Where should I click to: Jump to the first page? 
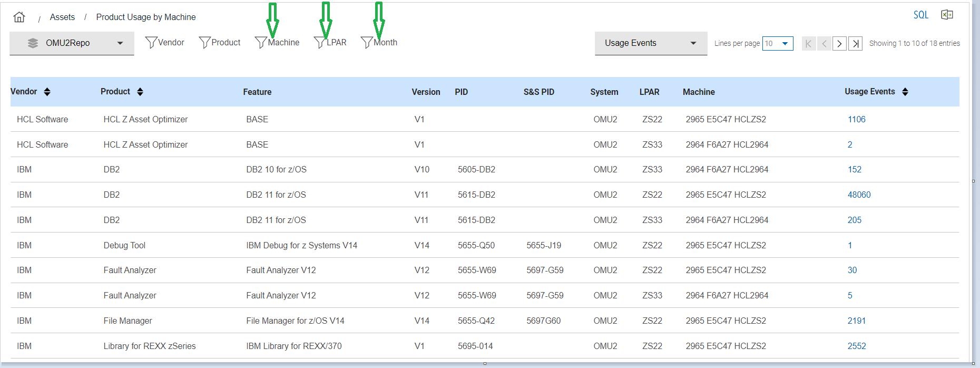809,43
